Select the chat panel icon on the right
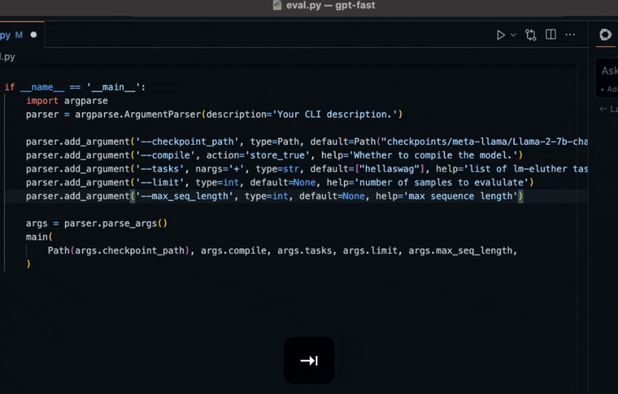The width and height of the screenshot is (618, 394). tap(605, 35)
